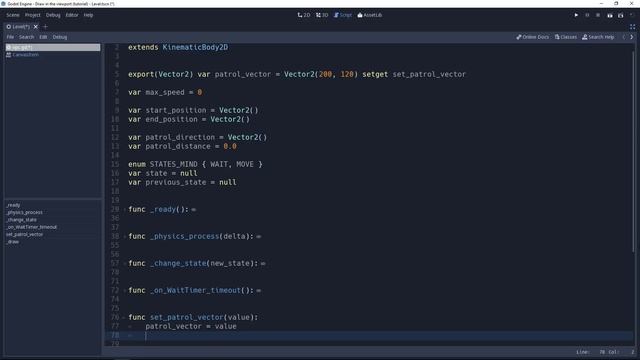The image size is (640, 360).
Task: Unfold the _on_WaitTimer_timeout function
Action: [x=124, y=290]
